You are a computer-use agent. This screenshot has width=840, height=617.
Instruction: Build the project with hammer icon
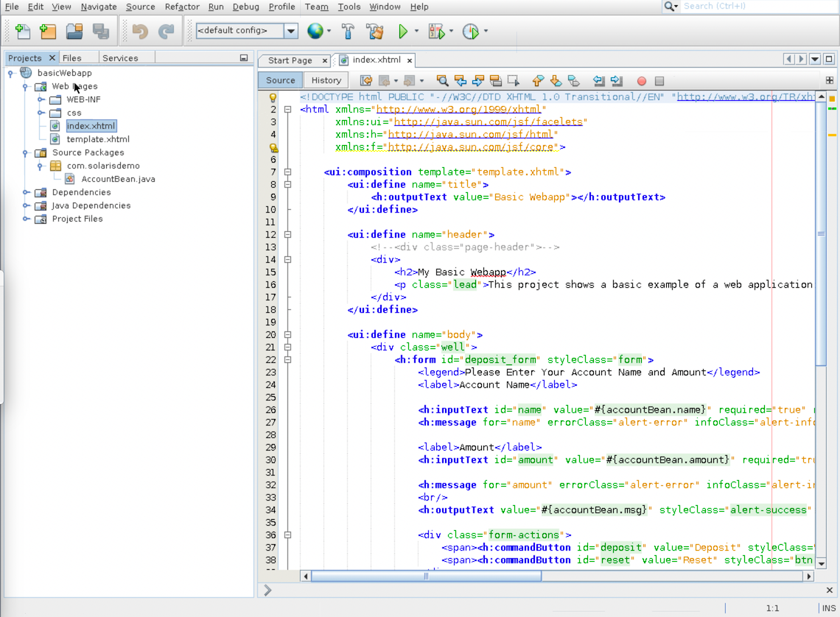[349, 32]
